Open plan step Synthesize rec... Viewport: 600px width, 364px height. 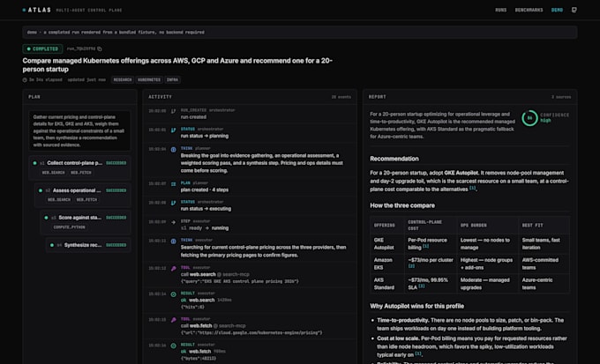[x=88, y=245]
